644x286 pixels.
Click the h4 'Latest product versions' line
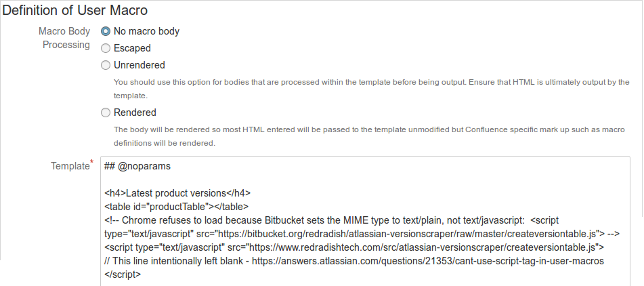(x=177, y=193)
